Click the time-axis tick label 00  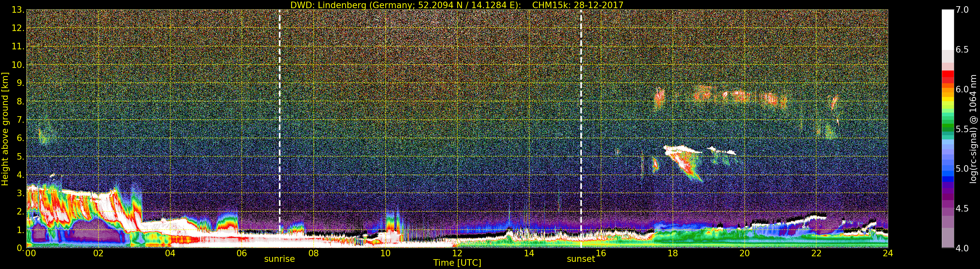[30, 253]
